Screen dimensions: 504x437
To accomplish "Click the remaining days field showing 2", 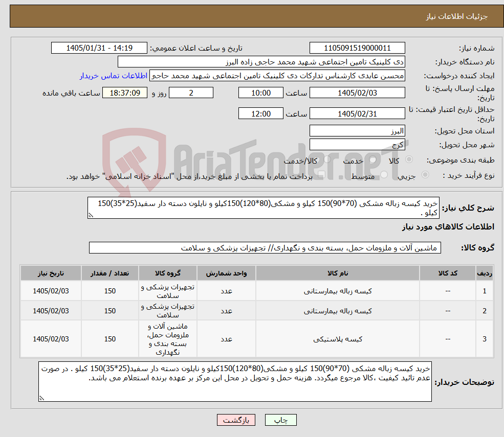I will [x=191, y=93].
